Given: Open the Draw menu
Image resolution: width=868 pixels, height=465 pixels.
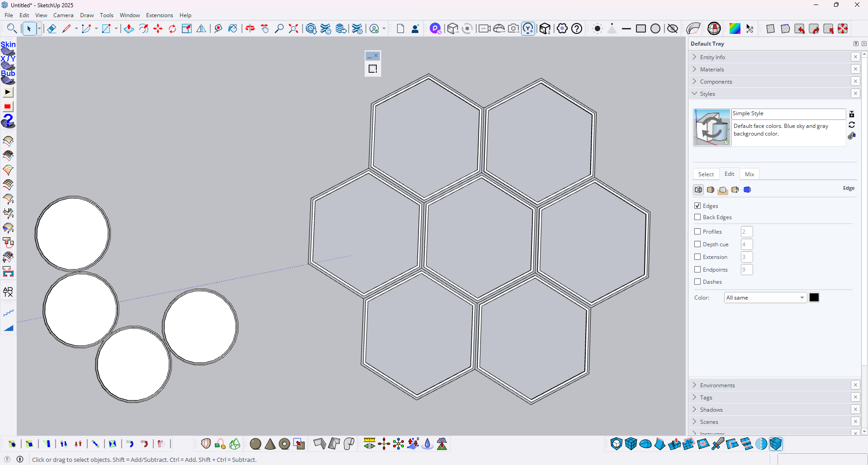Looking at the screenshot, I should click(87, 15).
